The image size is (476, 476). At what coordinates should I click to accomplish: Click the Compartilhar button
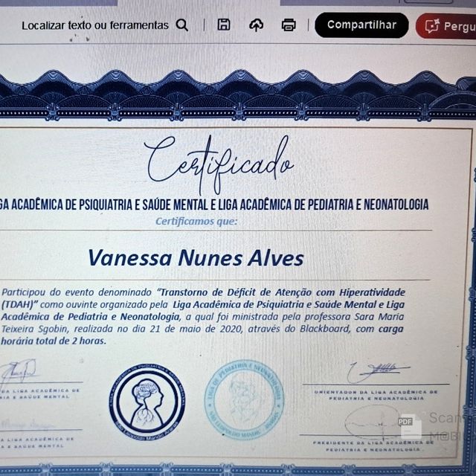tap(361, 25)
